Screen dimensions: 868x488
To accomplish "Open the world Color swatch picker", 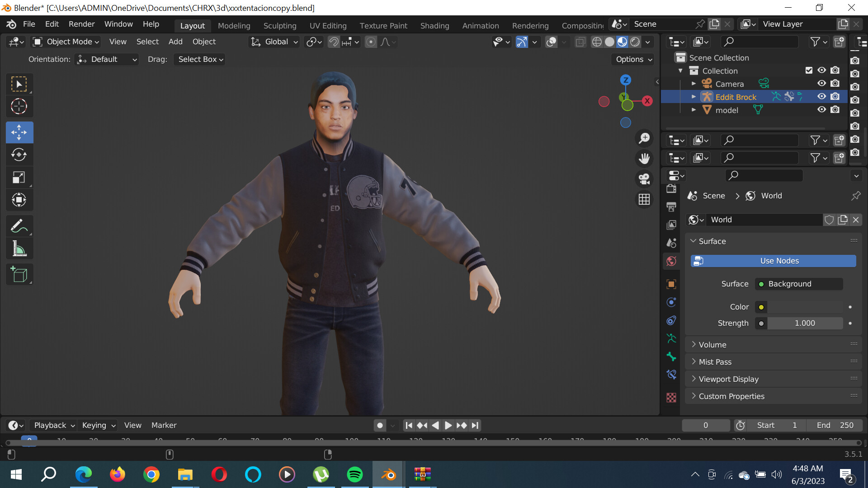I will pyautogui.click(x=761, y=307).
